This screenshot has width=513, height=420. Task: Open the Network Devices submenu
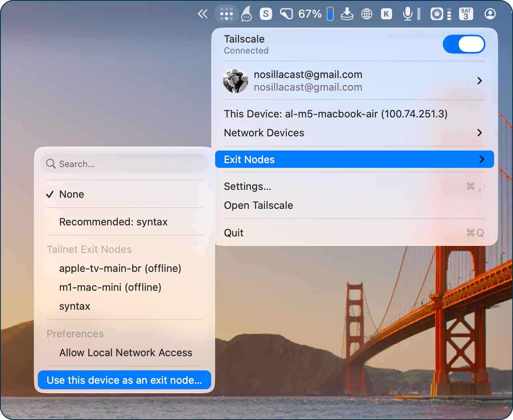[x=355, y=133]
